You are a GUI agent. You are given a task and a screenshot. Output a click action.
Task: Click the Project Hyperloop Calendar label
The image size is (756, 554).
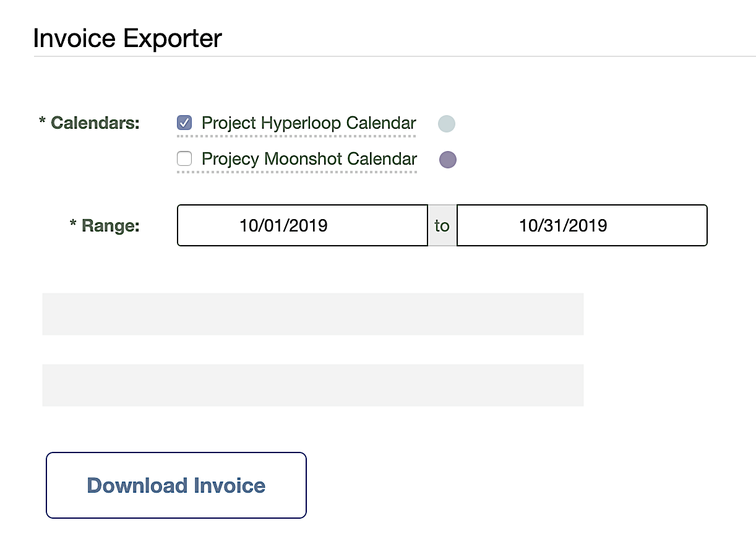point(309,123)
